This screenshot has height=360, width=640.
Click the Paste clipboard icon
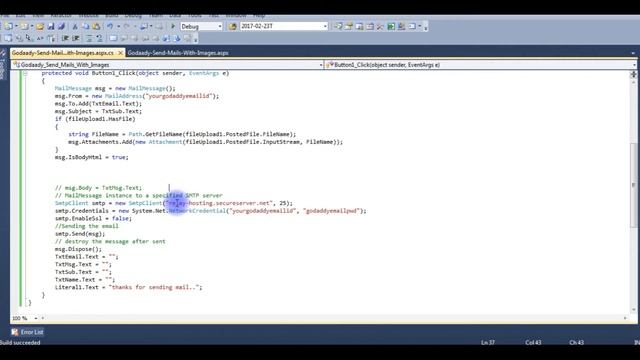click(96, 27)
